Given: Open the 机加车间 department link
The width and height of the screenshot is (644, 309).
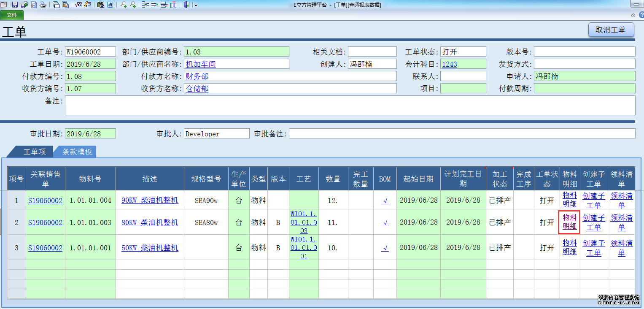Looking at the screenshot, I should tap(201, 64).
